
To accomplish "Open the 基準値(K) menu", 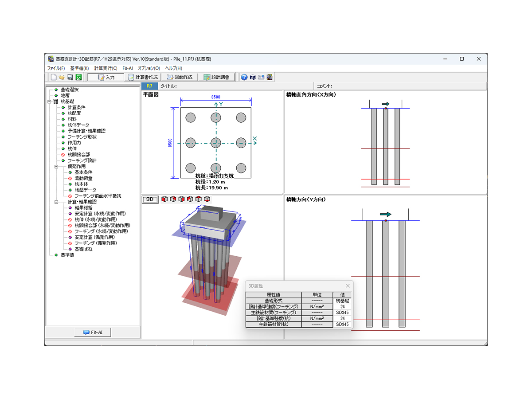I will pyautogui.click(x=79, y=68).
